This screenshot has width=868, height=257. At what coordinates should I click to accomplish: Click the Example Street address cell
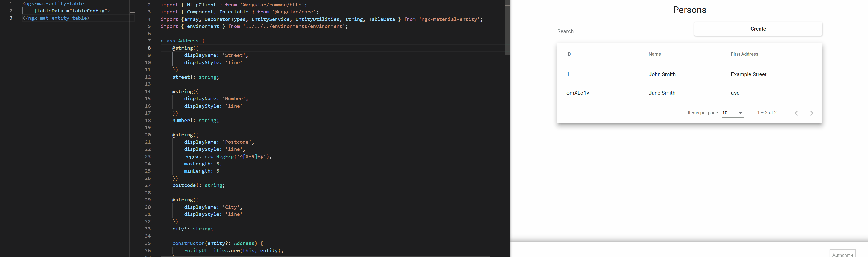coord(748,74)
